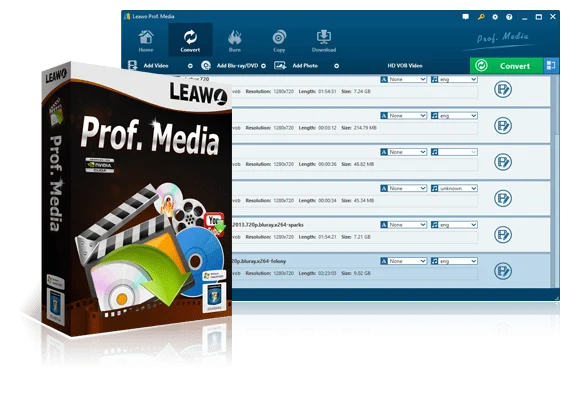Open the Home tab
The height and width of the screenshot is (395, 579).
coord(146,41)
